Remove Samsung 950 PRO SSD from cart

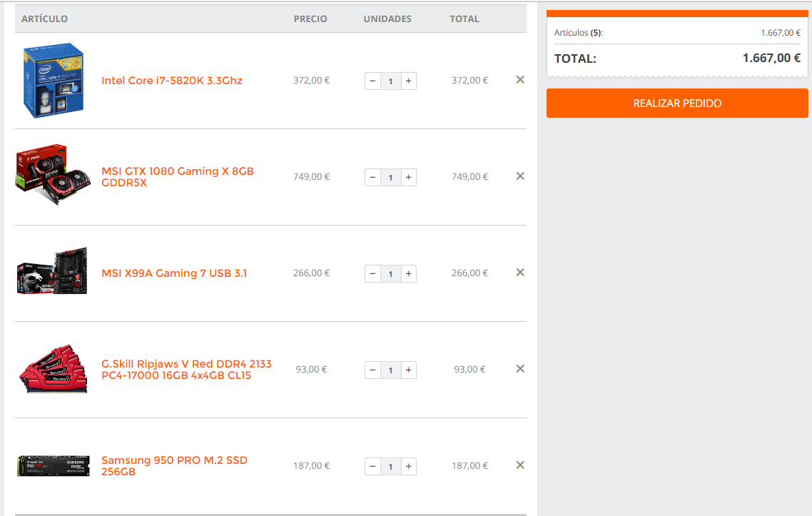(x=520, y=465)
